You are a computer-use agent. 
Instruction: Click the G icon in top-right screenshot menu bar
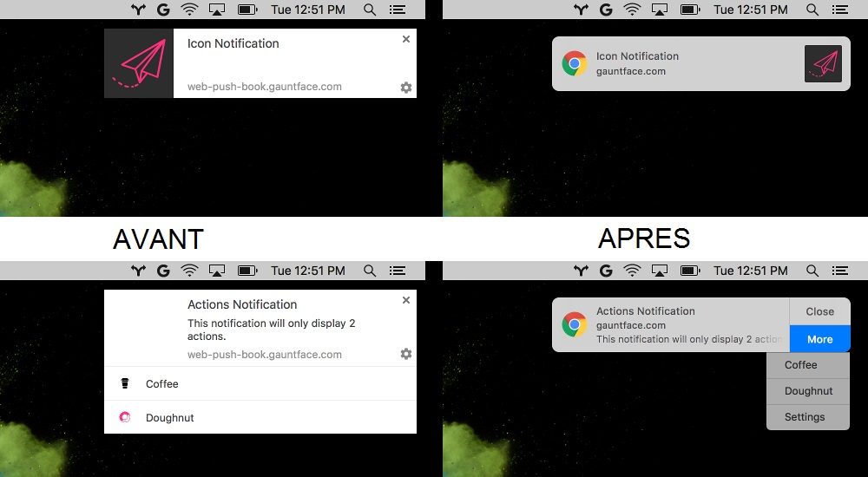(x=606, y=10)
